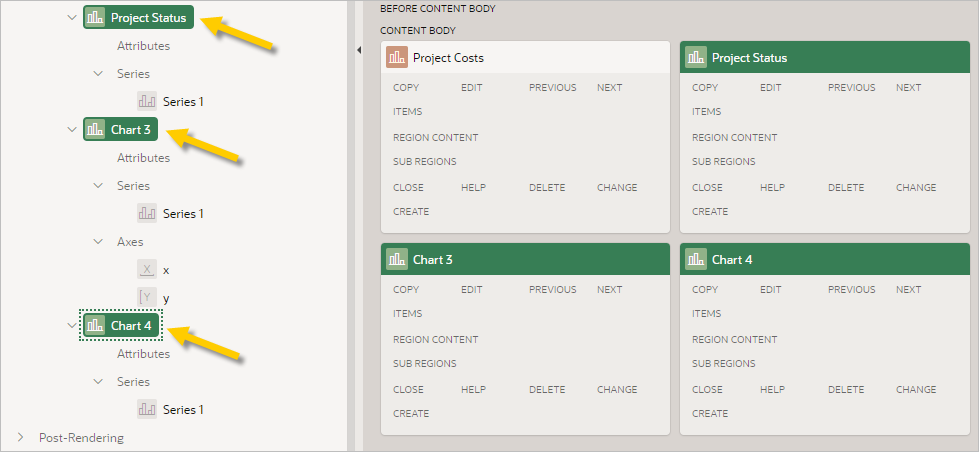Viewport: 979px width, 452px height.
Task: Collapse the Project Status tree node
Action: (x=71, y=18)
